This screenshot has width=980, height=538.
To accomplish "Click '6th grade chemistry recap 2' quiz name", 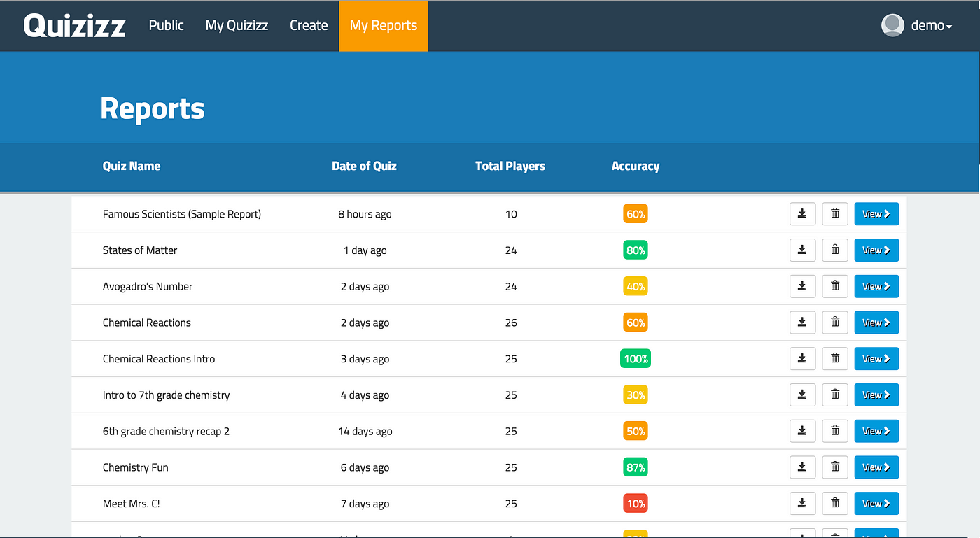I will [166, 432].
